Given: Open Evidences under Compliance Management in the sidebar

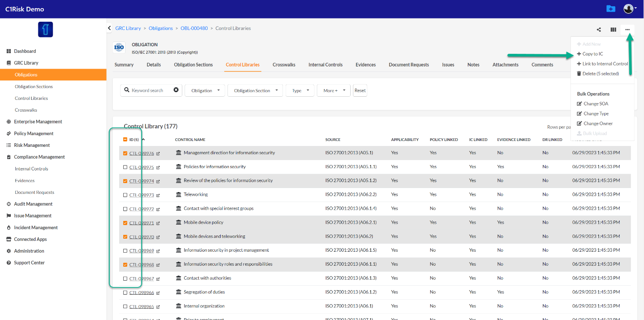Looking at the screenshot, I should pyautogui.click(x=25, y=180).
